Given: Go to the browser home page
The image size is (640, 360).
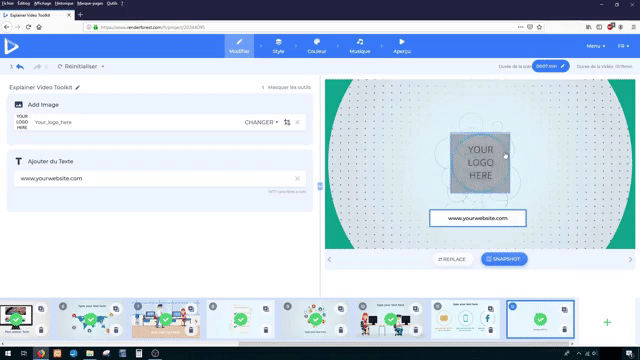Looking at the screenshot, I should coord(39,27).
